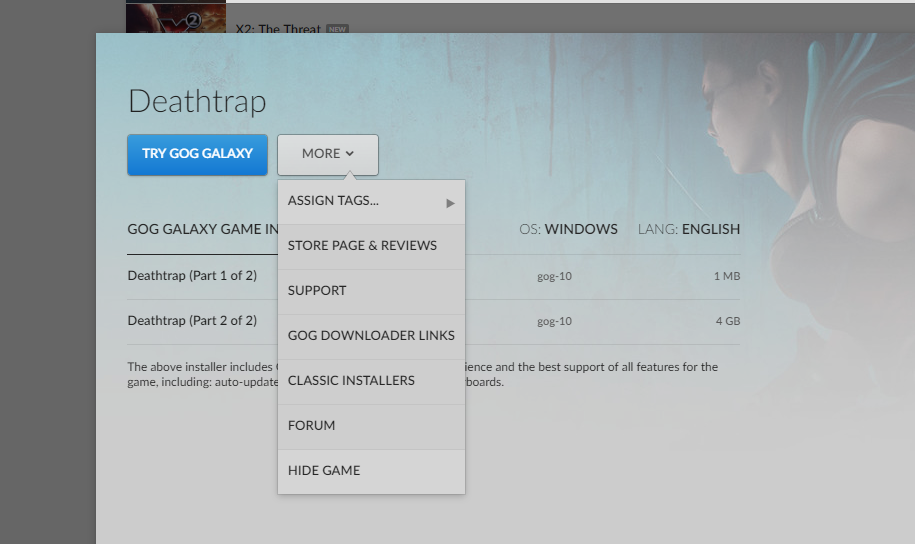The image size is (915, 544).
Task: Select Support in the More menu
Action: (x=371, y=291)
